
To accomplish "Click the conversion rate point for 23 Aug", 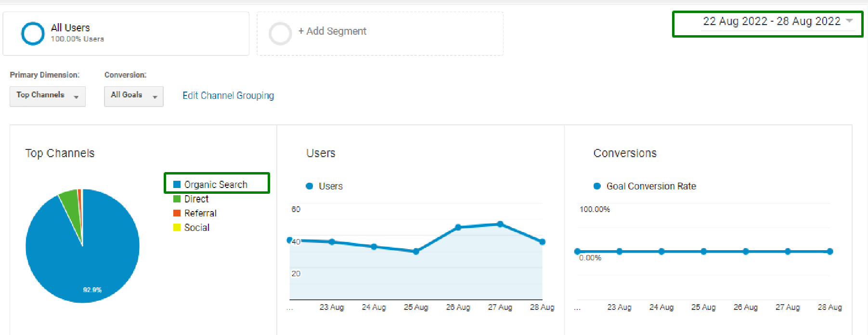I will (x=620, y=252).
